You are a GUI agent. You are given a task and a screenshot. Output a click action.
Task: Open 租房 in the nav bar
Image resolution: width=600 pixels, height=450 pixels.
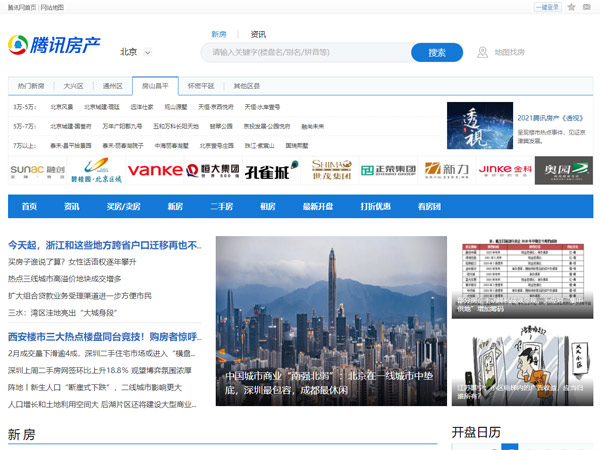268,207
